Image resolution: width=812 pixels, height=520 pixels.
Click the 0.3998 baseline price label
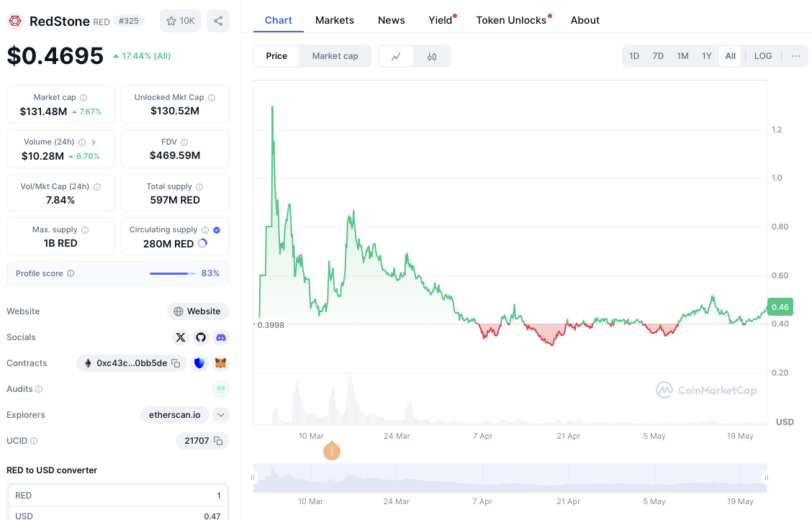point(271,325)
